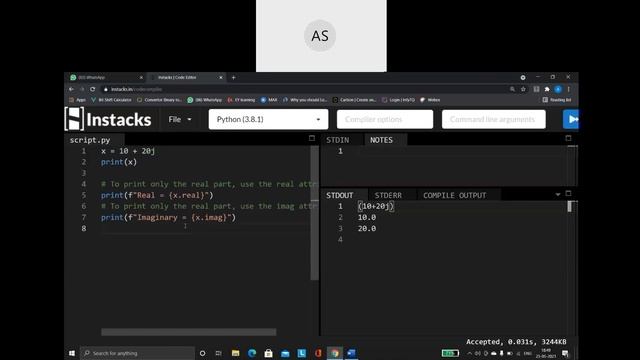Image resolution: width=640 pixels, height=360 pixels.
Task: Open the WhatsApp bookmark in bookmarks bar
Action: (204, 100)
